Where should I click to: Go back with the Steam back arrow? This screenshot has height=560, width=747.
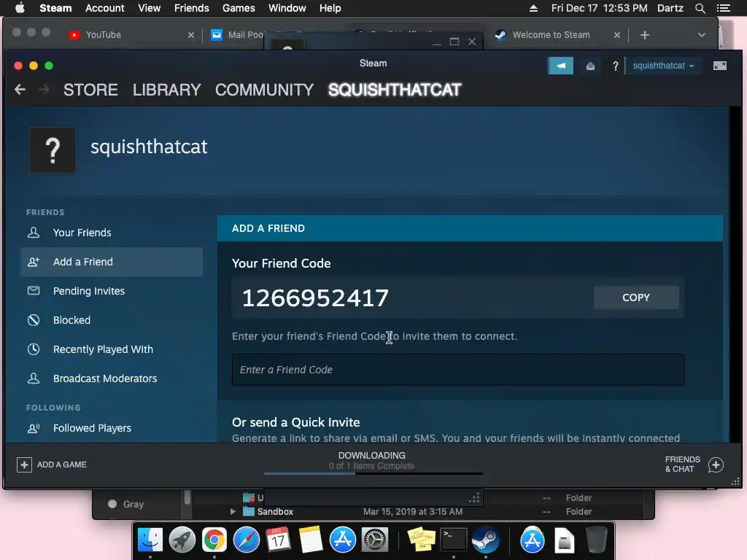(x=20, y=89)
